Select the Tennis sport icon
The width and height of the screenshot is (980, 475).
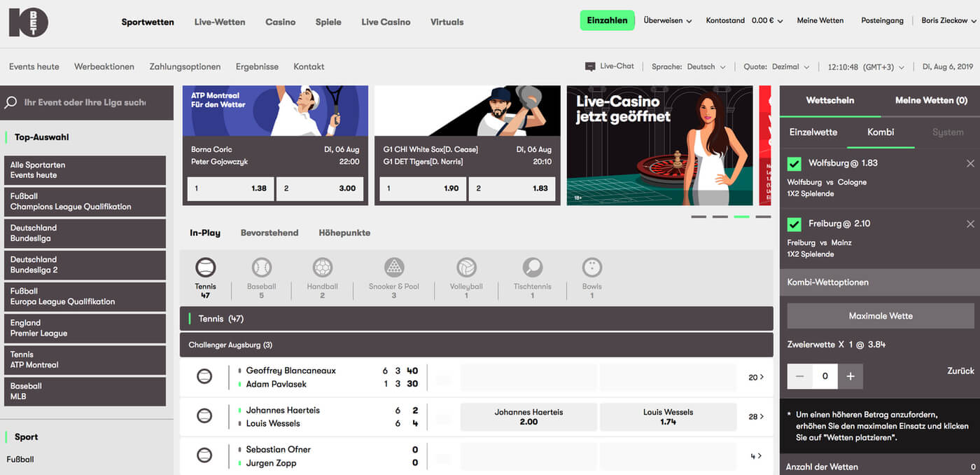click(205, 267)
